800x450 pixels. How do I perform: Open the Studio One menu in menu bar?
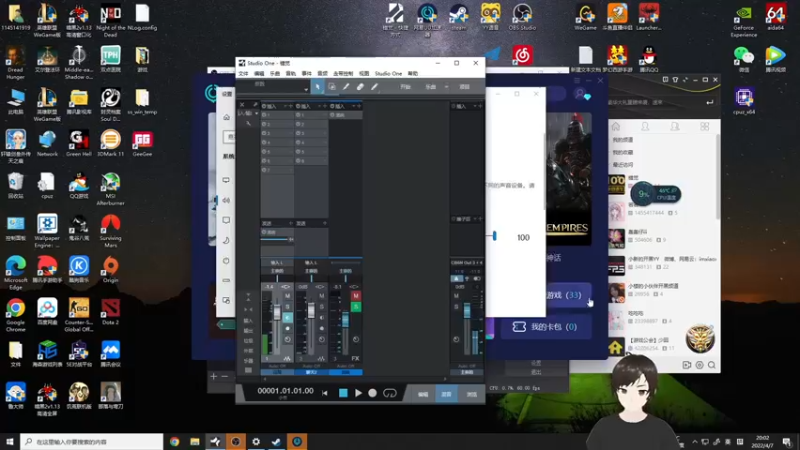point(388,73)
